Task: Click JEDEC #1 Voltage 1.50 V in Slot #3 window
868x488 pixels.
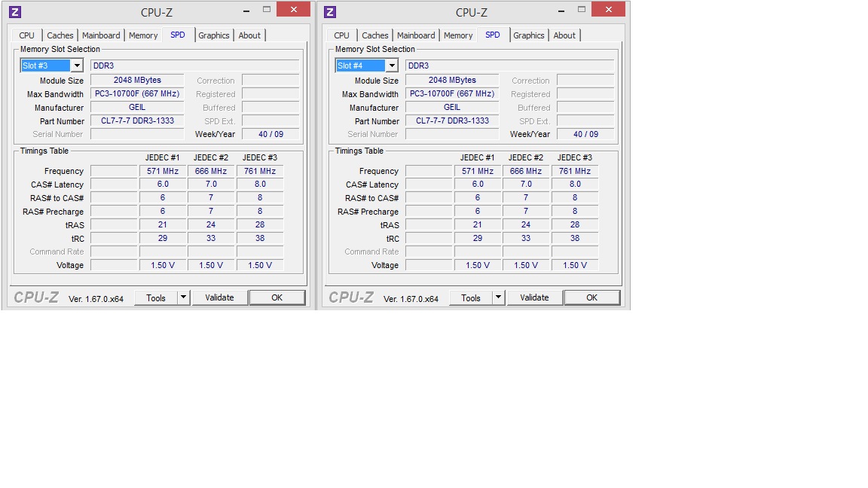Action: coord(162,265)
